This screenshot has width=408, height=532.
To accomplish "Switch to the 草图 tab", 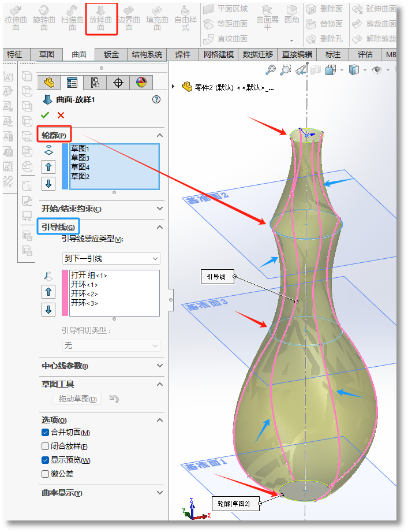I will (46, 54).
